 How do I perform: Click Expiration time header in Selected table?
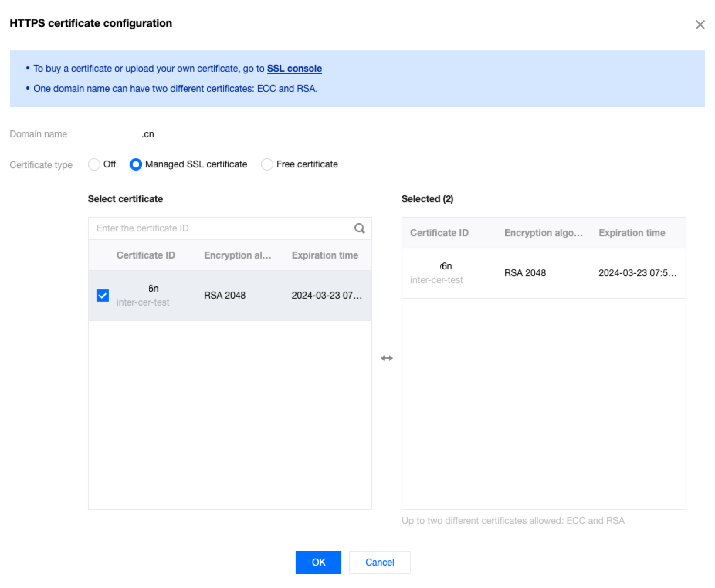tap(632, 233)
